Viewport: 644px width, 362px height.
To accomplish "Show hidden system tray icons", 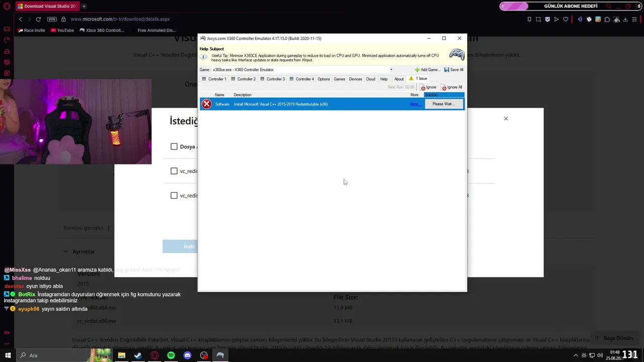I will [576, 355].
